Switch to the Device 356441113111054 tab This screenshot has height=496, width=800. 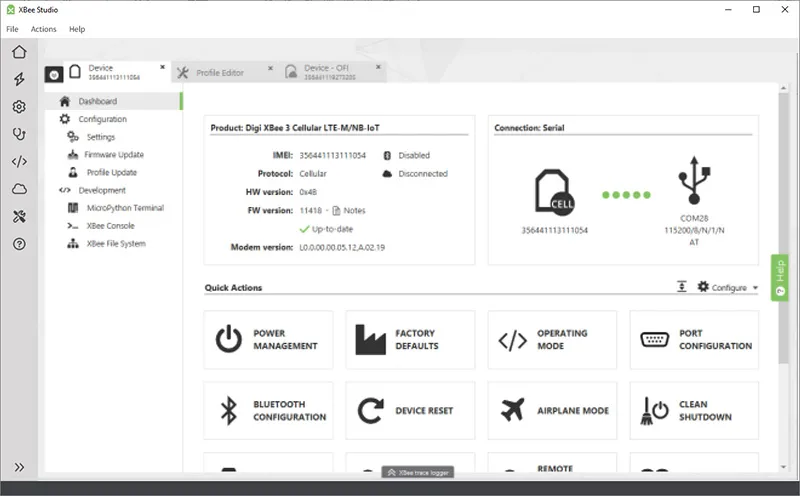pyautogui.click(x=116, y=72)
